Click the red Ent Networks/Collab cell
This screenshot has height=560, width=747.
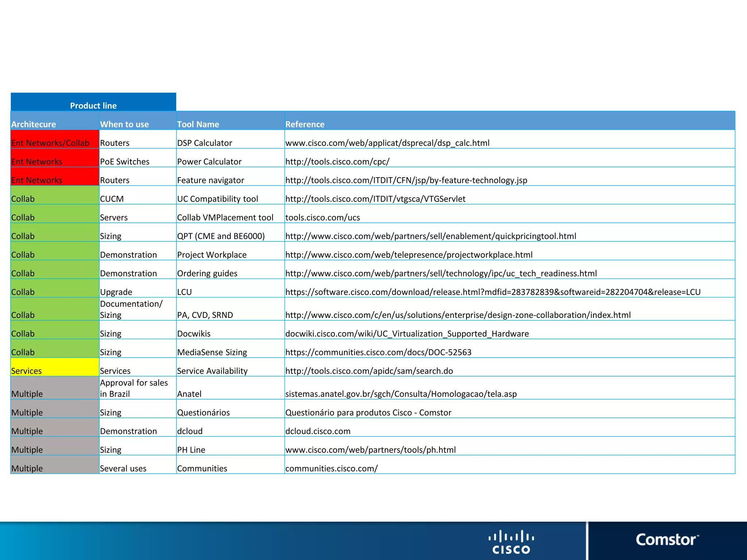(55, 140)
